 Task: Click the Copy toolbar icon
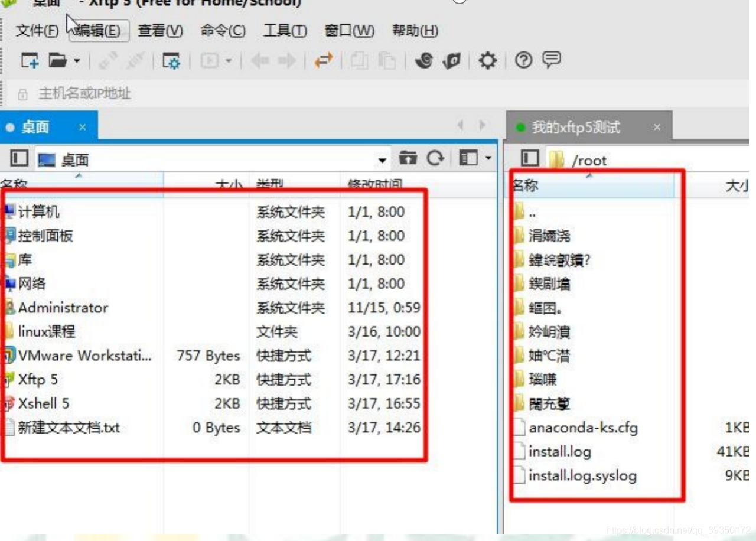359,60
